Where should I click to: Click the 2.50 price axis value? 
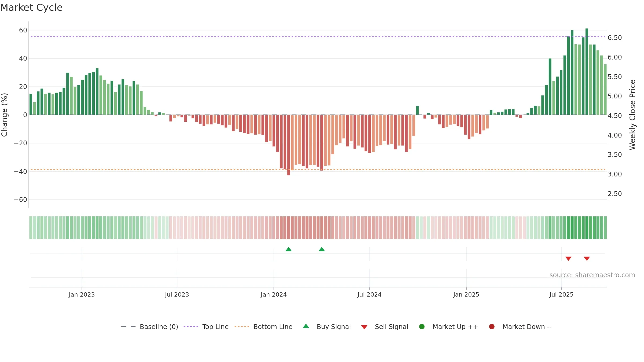pyautogui.click(x=615, y=194)
